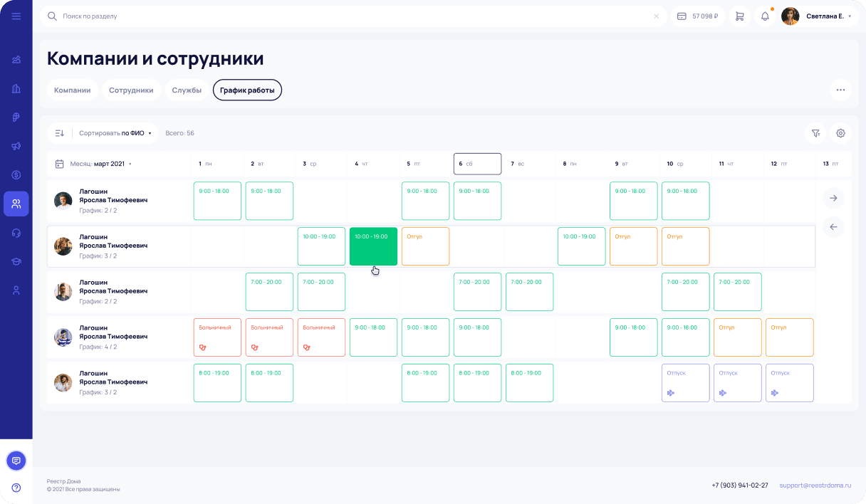Open the chat bubble icon in sidebar
The height and width of the screenshot is (504, 866).
(16, 461)
